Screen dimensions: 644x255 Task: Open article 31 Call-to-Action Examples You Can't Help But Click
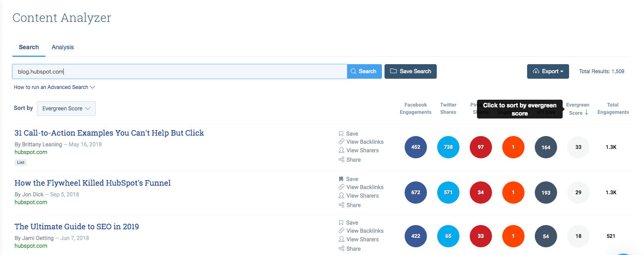(109, 133)
